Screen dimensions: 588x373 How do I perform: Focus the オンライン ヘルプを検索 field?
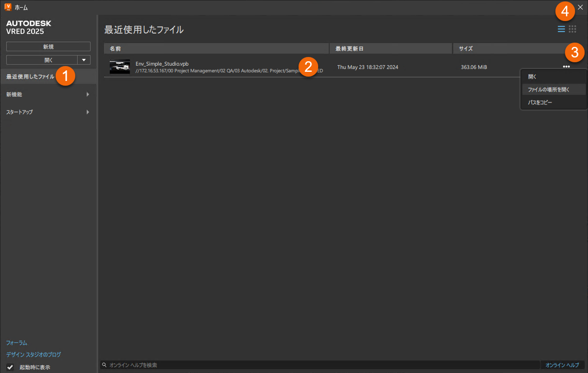pos(320,365)
